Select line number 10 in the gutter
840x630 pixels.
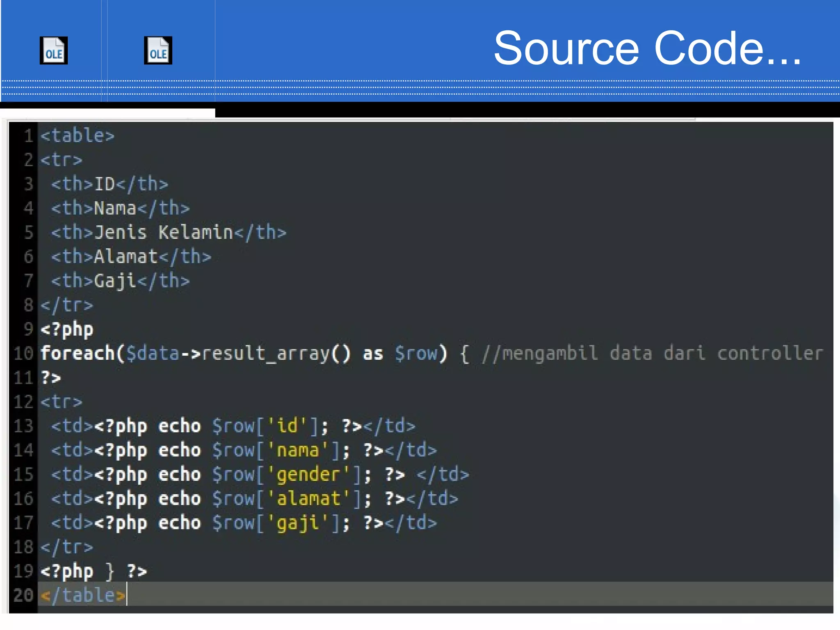tap(23, 354)
